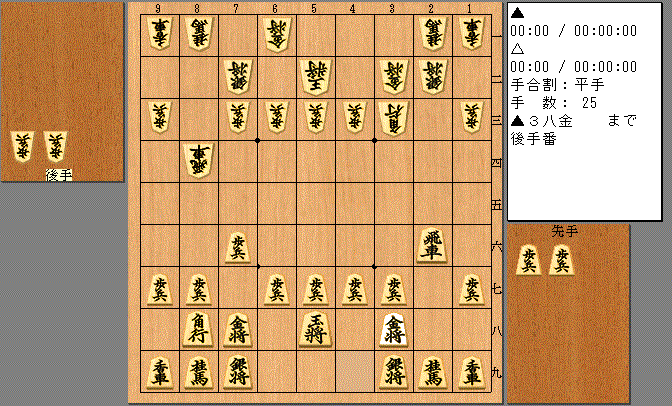Viewport: 672px width, 406px height.
Task: Select Sente's pawn on square 9七
Action: coord(160,290)
